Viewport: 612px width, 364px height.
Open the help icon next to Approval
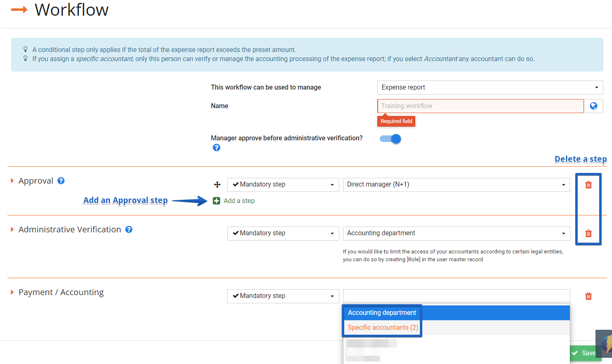point(61,181)
